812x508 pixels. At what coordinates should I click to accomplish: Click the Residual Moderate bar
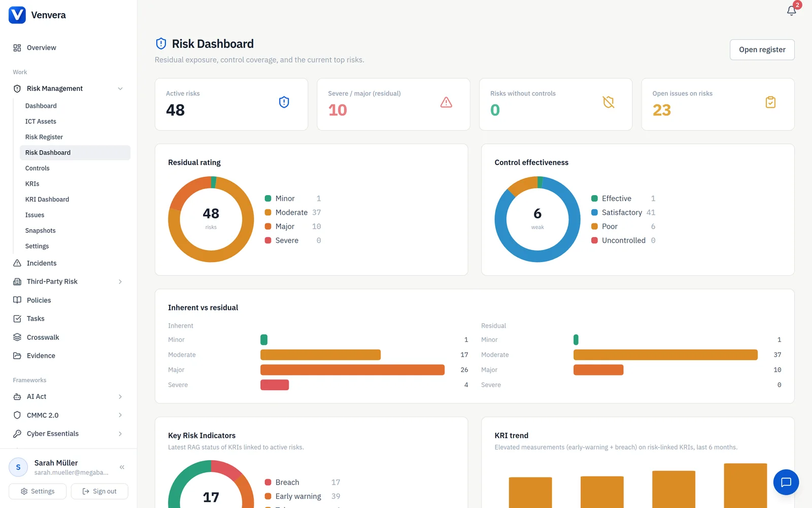tap(665, 355)
